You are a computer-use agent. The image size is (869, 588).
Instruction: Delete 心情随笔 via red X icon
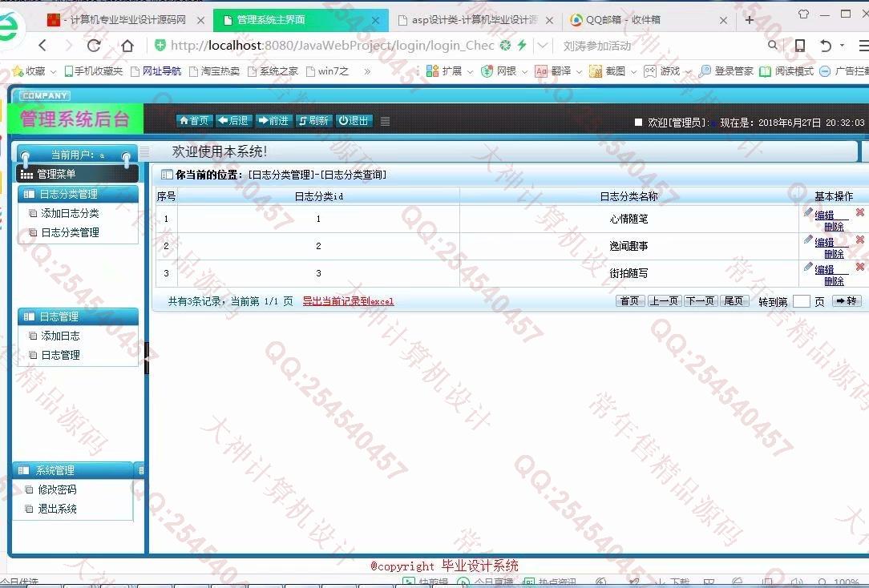pyautogui.click(x=860, y=212)
